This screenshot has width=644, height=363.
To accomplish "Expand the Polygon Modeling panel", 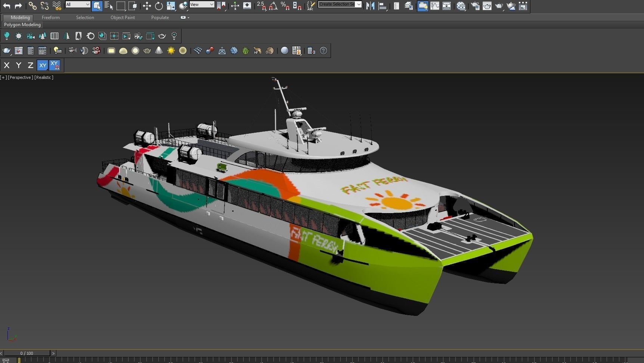I will click(22, 25).
